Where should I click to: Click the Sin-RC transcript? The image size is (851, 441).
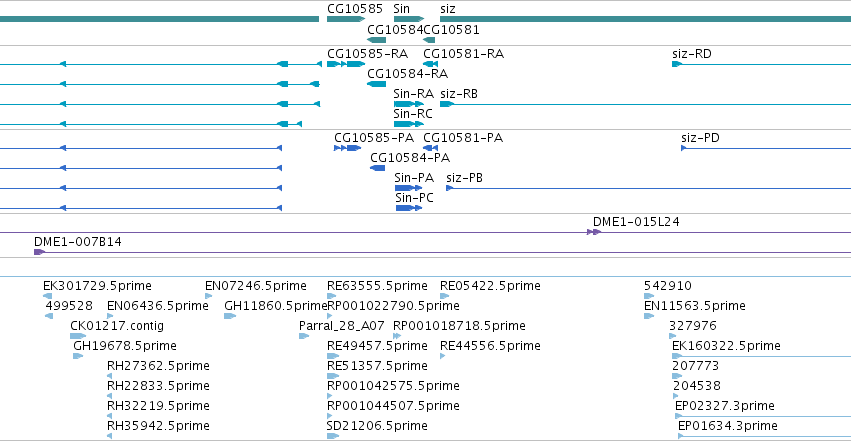point(409,124)
